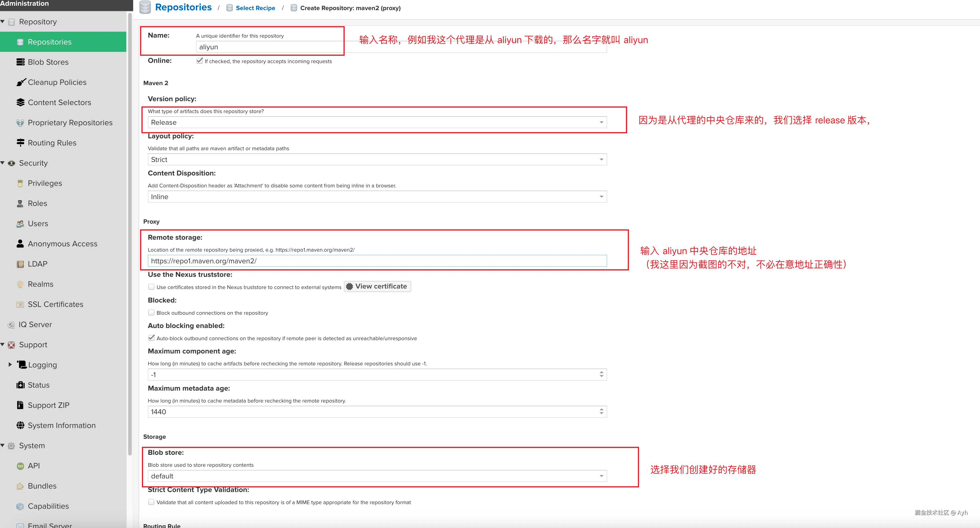The width and height of the screenshot is (980, 528).
Task: Click the Anonymous Access person icon
Action: click(20, 244)
